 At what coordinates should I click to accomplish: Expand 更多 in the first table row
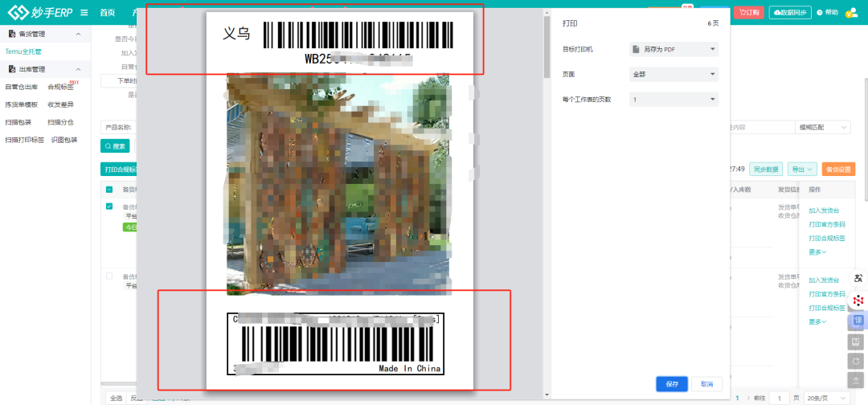coord(817,252)
